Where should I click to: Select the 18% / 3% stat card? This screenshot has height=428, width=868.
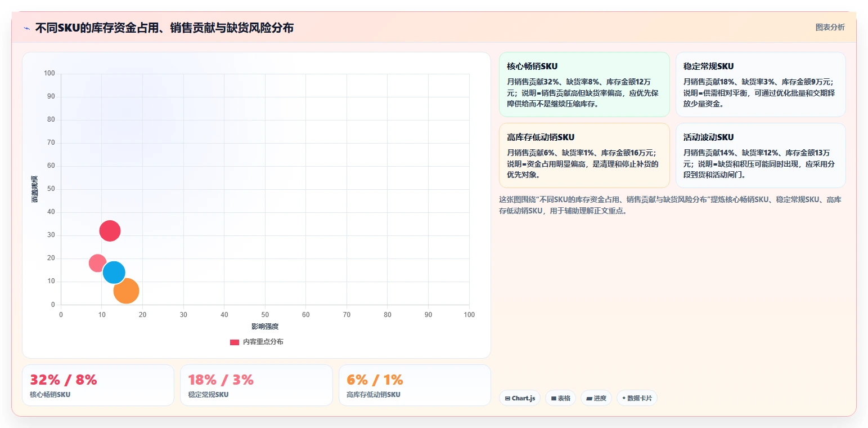(257, 385)
